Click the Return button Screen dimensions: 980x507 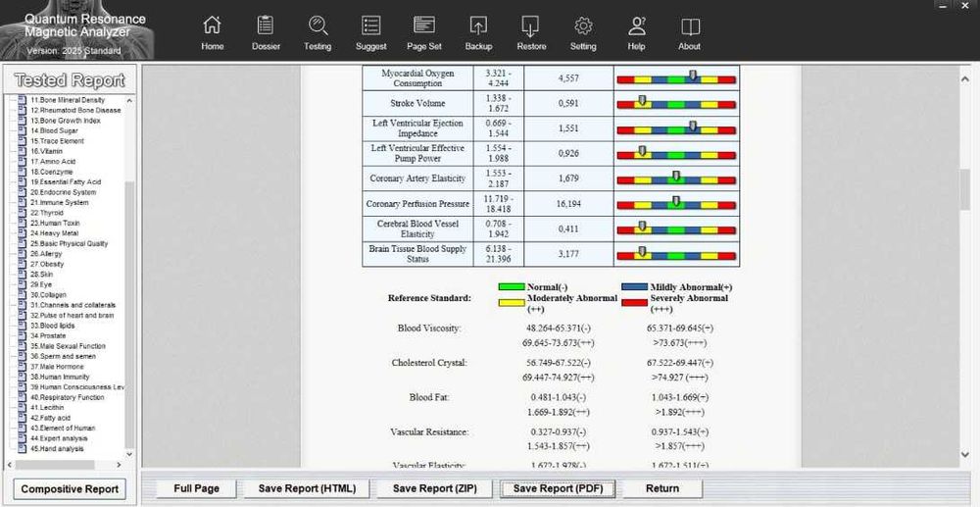(662, 488)
